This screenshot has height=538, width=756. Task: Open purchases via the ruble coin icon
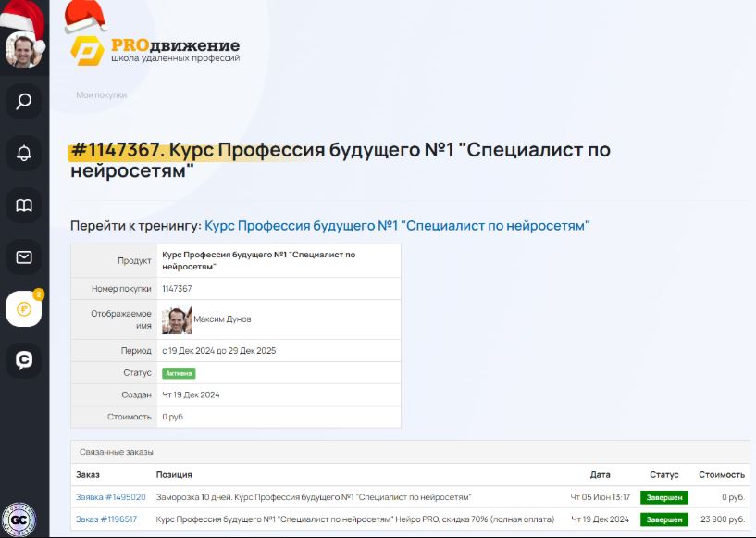[x=24, y=309]
